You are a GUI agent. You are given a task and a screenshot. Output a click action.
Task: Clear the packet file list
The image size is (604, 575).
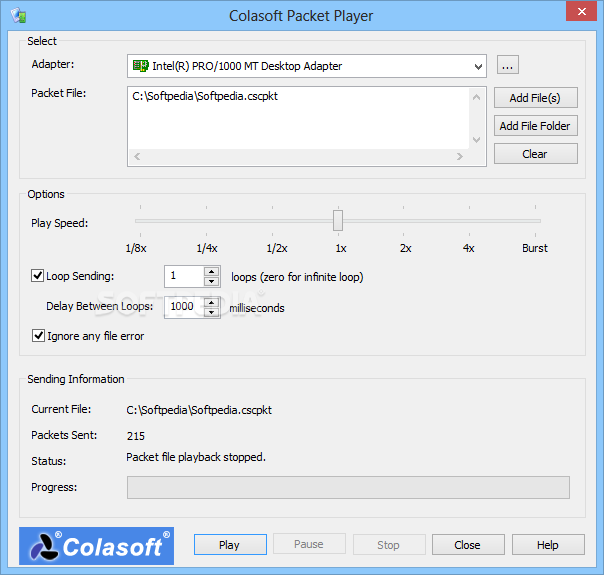pyautogui.click(x=535, y=154)
